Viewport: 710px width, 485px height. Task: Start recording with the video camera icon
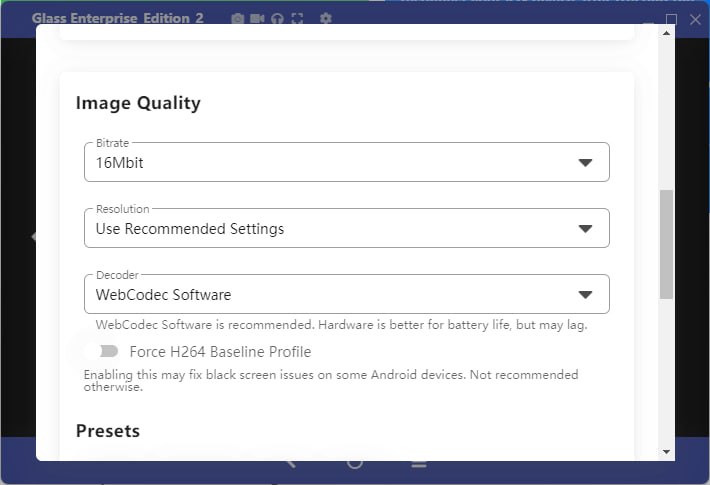pos(257,18)
